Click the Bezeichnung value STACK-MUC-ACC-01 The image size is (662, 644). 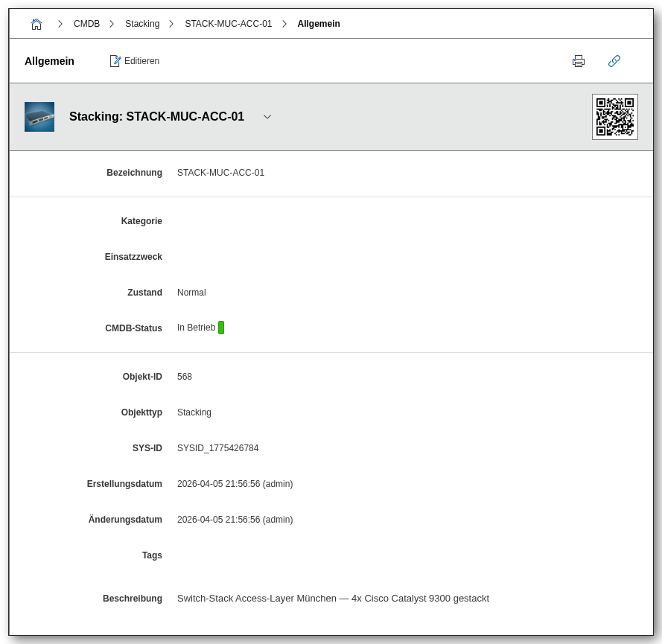[220, 173]
